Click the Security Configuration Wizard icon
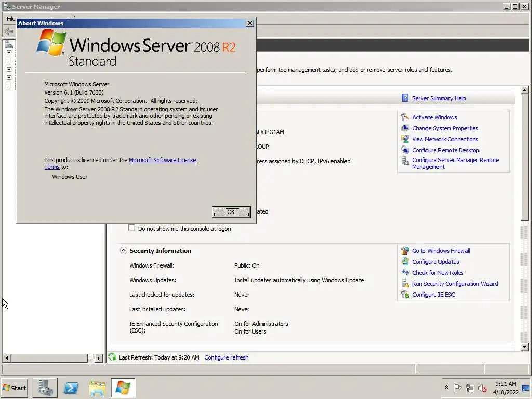532x399 pixels. 405,283
